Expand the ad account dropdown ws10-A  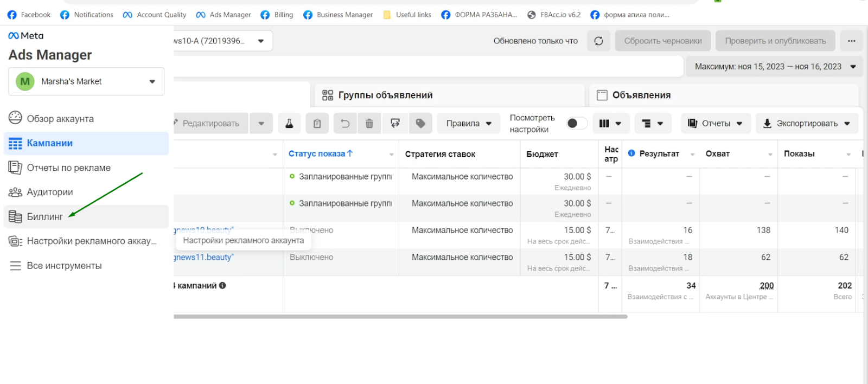click(x=222, y=41)
